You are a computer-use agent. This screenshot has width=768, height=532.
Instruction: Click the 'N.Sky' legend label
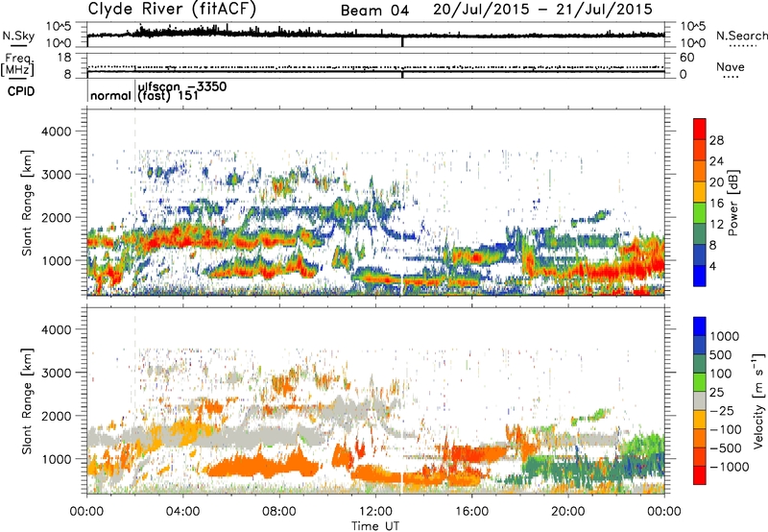click(18, 36)
